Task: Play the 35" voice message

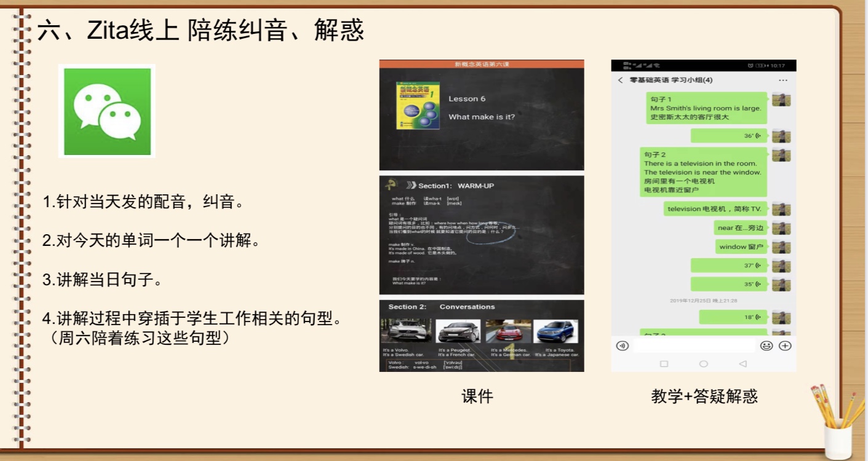Action: point(729,284)
